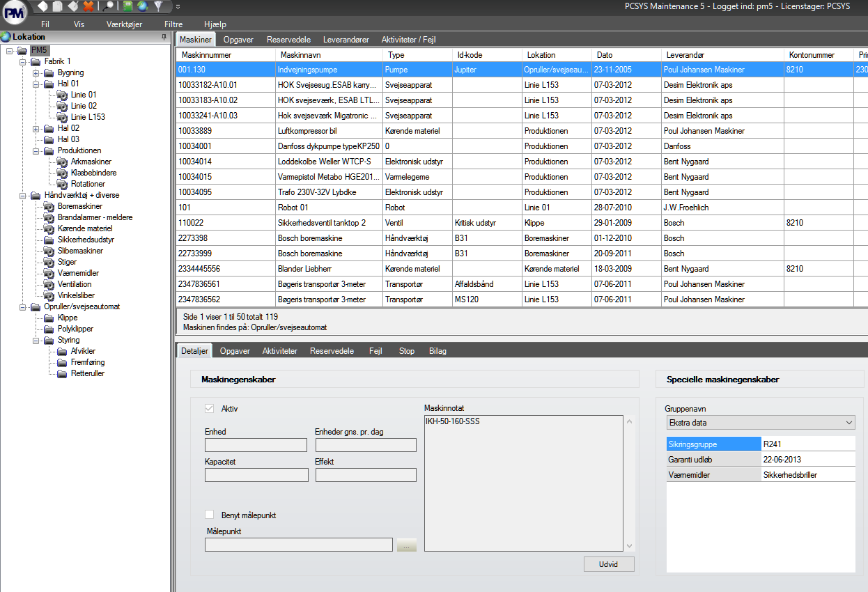
Task: Toggle the Aktiv checkbox
Action: (210, 409)
